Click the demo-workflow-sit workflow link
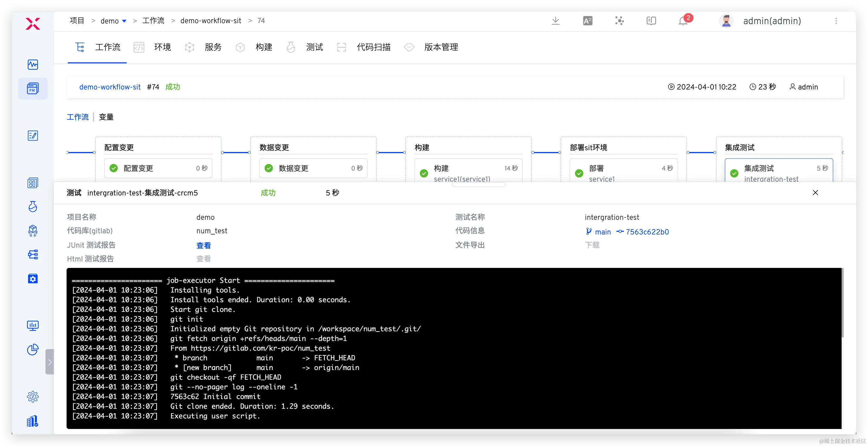This screenshot has width=868, height=446. click(110, 87)
